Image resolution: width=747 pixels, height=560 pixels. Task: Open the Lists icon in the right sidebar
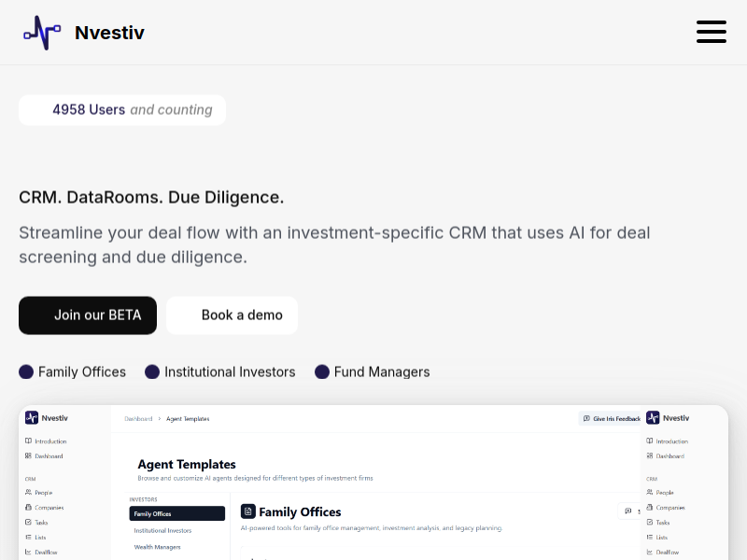point(650,538)
